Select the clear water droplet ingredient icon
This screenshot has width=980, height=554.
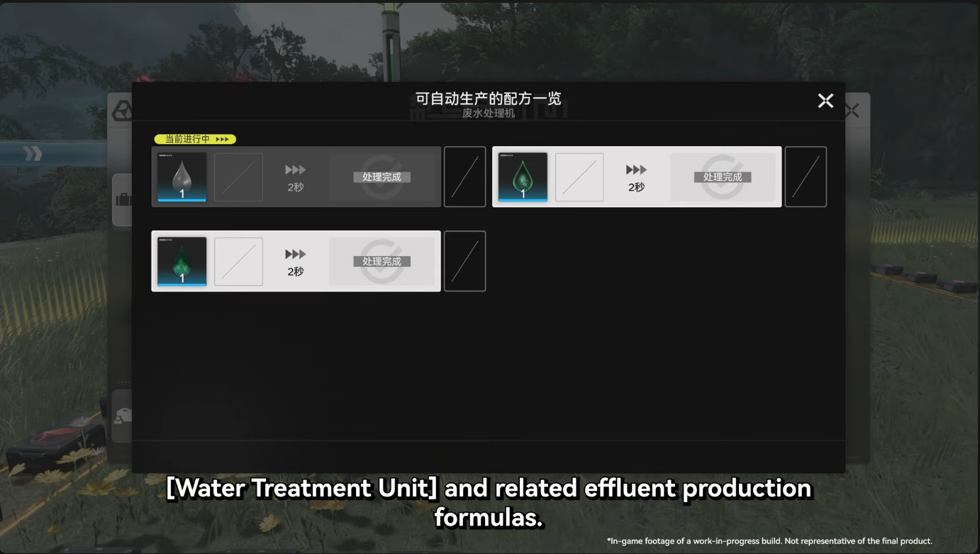coord(182,177)
